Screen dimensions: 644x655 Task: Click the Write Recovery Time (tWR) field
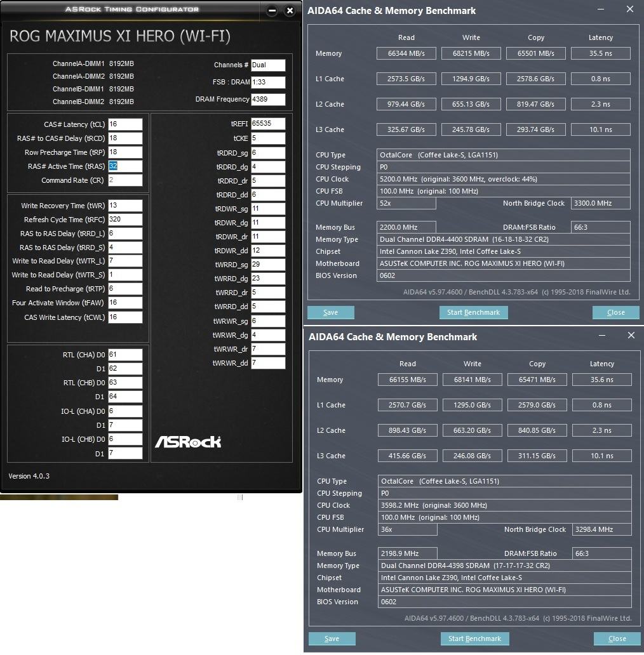125,206
